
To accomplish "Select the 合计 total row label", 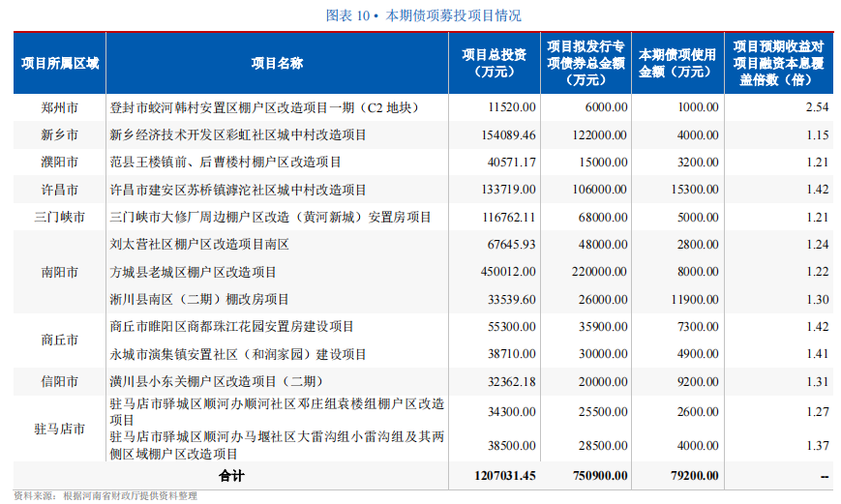I will [231, 476].
